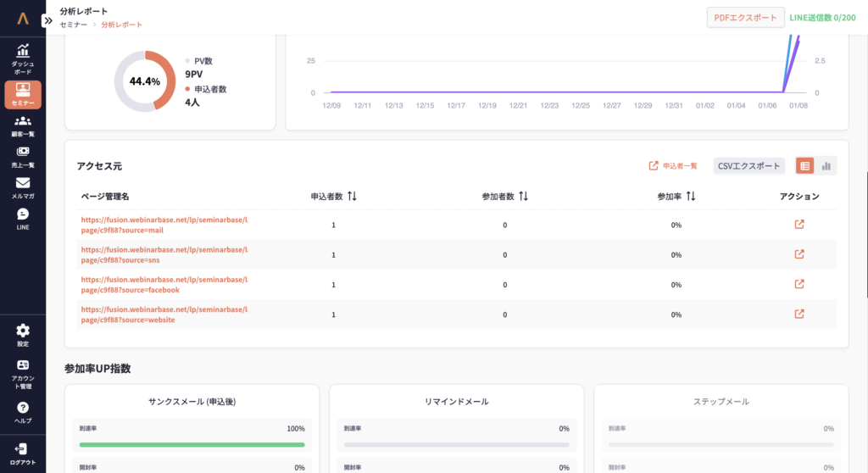Switch to table list view
The width and height of the screenshot is (868, 473).
click(804, 166)
